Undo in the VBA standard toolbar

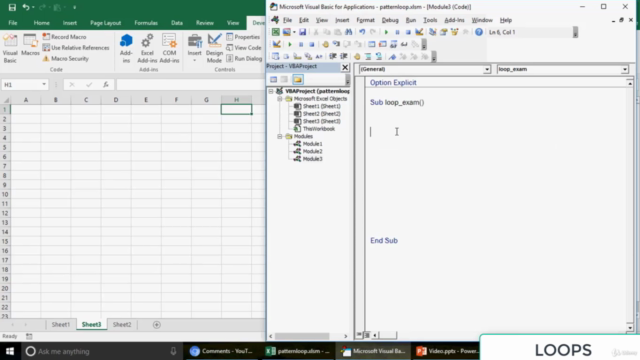tap(362, 32)
